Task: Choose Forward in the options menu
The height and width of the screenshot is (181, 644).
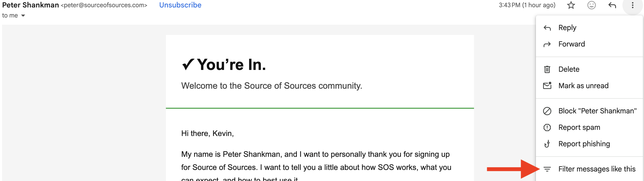Action: [572, 44]
